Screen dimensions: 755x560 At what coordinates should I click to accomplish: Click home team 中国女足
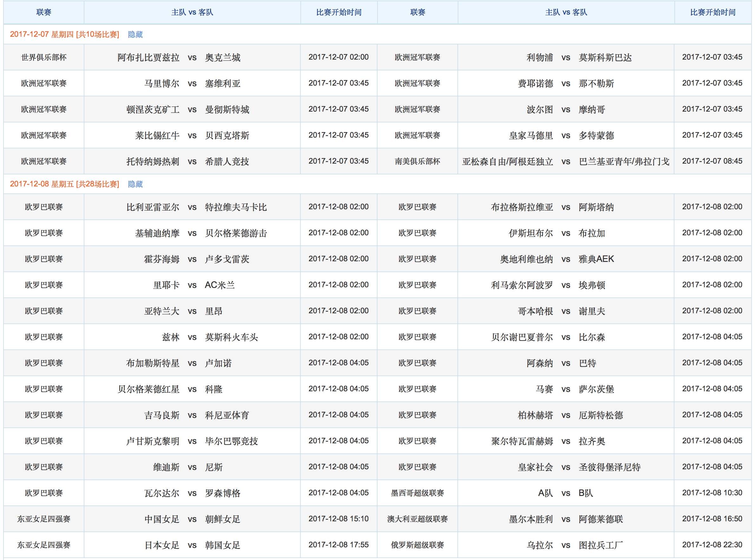point(162,519)
